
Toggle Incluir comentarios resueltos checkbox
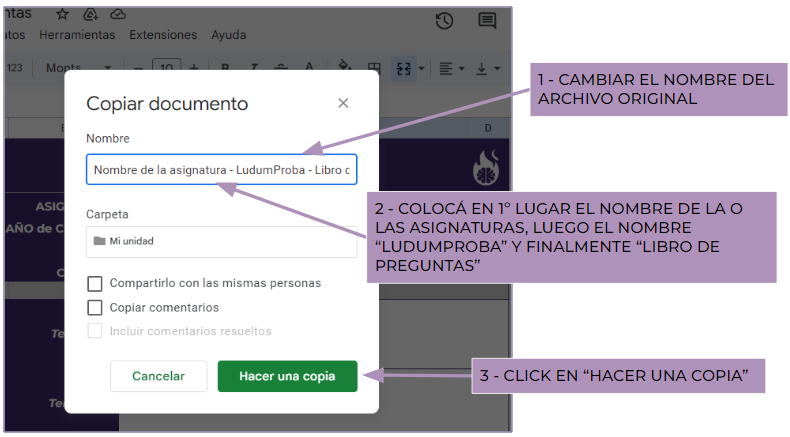pos(95,331)
